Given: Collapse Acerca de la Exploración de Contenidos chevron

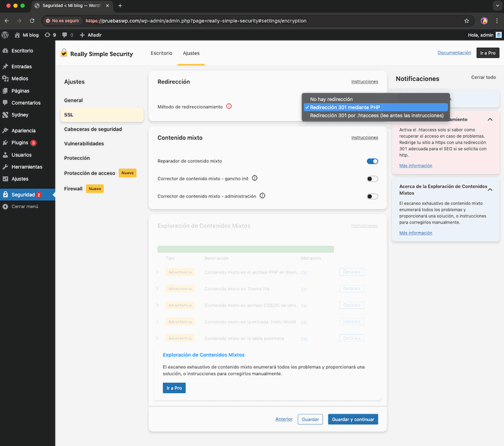Looking at the screenshot, I should tap(490, 190).
